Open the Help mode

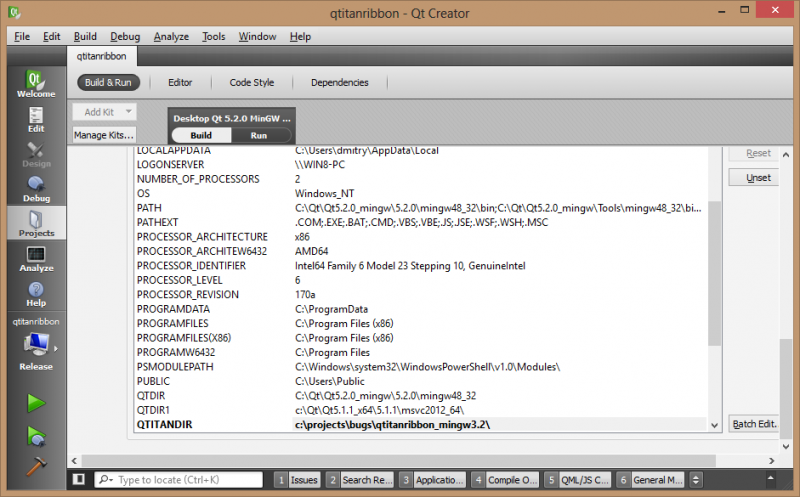coord(35,294)
